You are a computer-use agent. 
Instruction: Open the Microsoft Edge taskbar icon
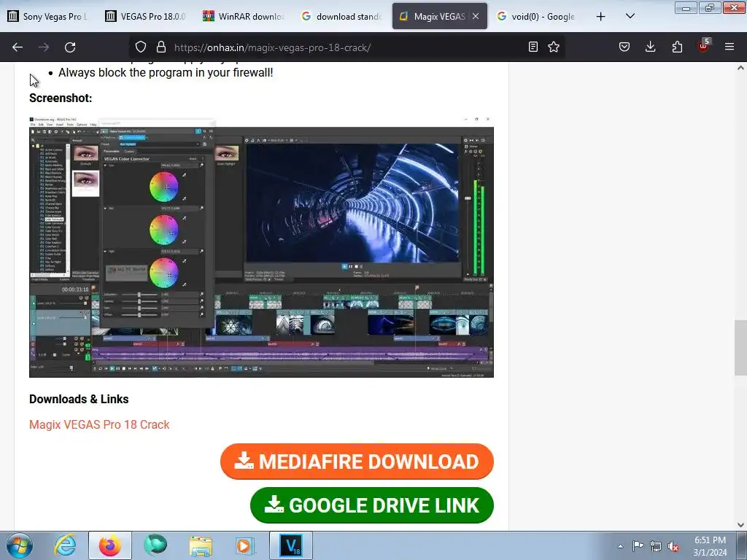(x=155, y=545)
